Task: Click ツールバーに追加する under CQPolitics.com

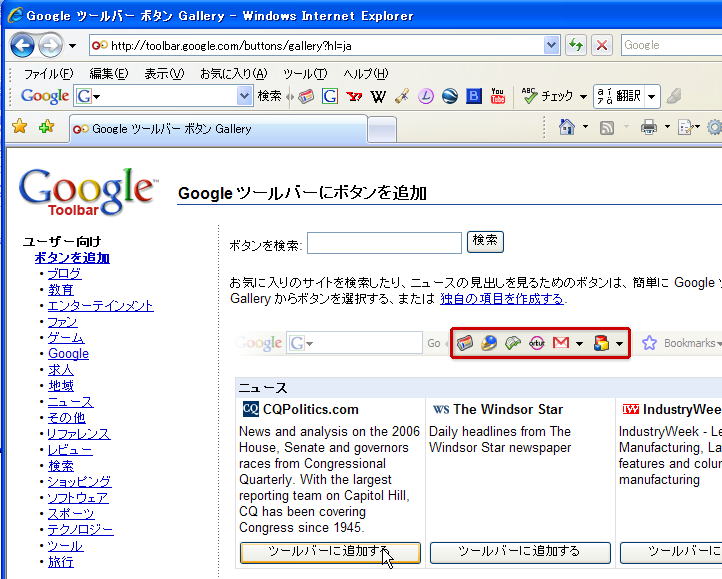Action: tap(330, 552)
